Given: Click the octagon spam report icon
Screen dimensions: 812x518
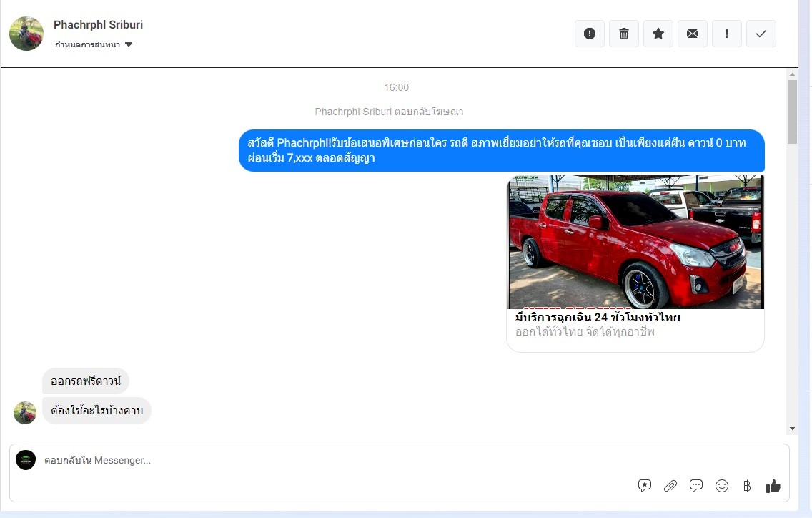Looking at the screenshot, I should [x=590, y=34].
